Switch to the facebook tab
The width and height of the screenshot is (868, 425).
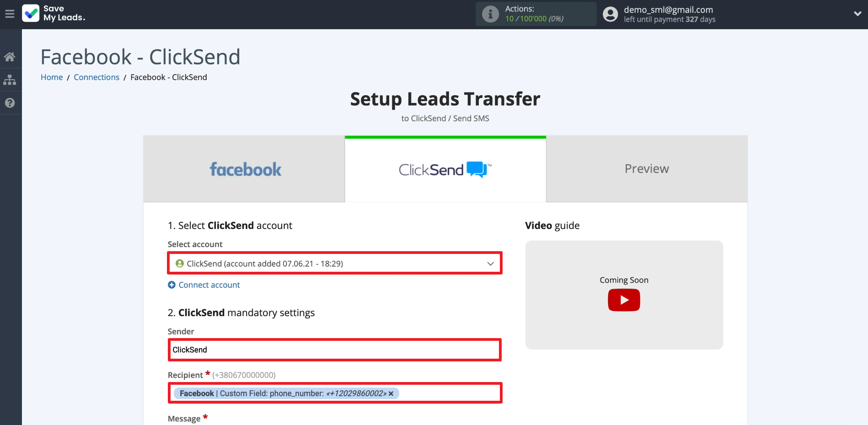[x=244, y=169]
